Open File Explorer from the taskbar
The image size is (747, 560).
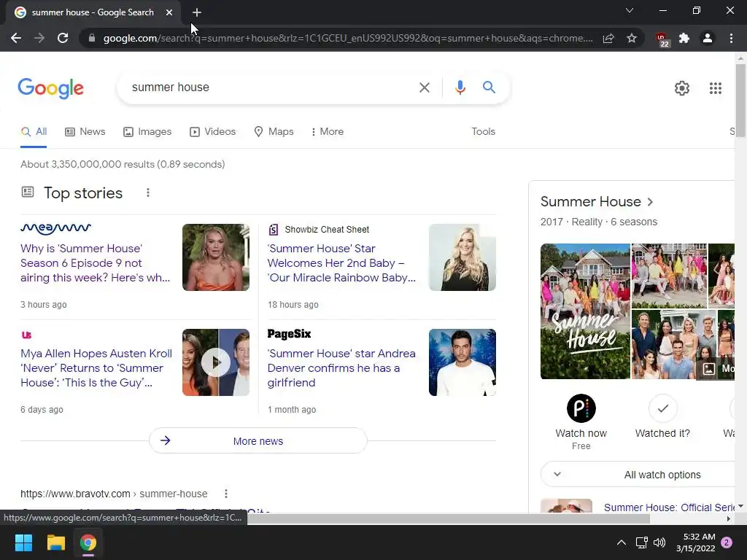tap(55, 542)
